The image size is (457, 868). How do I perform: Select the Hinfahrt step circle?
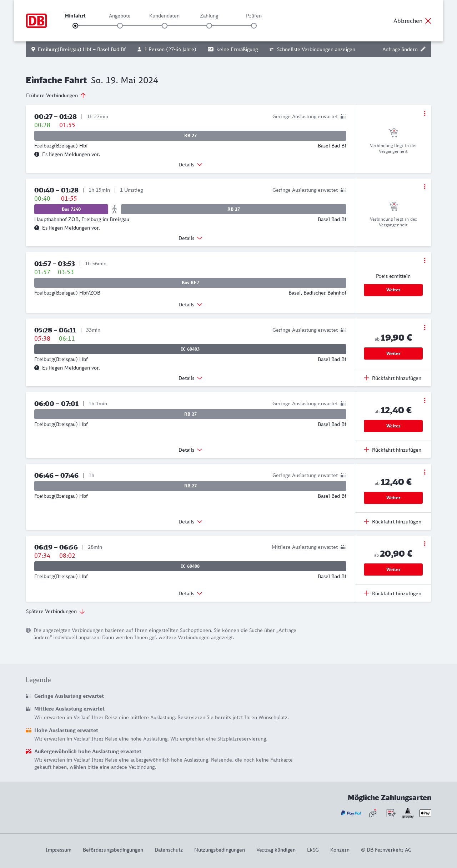click(75, 26)
